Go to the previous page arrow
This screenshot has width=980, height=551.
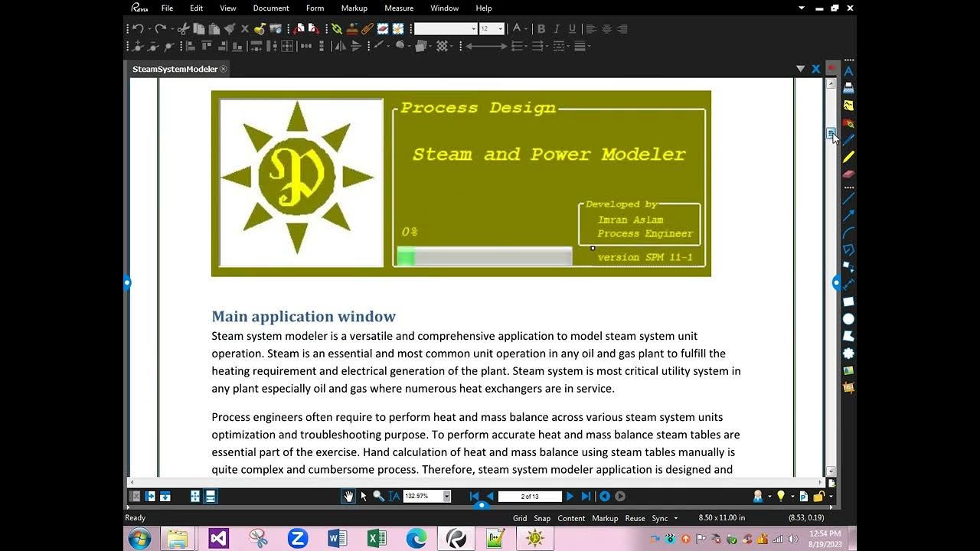tap(490, 496)
